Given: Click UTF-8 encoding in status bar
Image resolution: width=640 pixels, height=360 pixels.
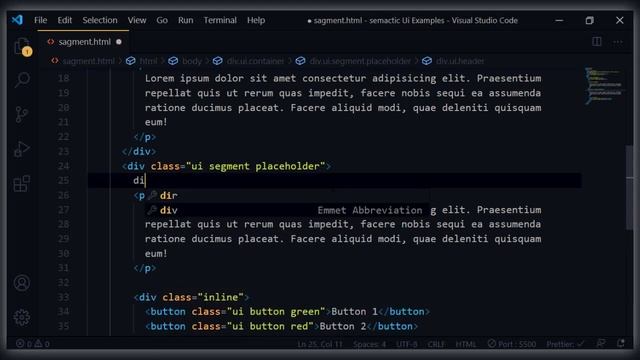Looking at the screenshot, I should pyautogui.click(x=407, y=344).
